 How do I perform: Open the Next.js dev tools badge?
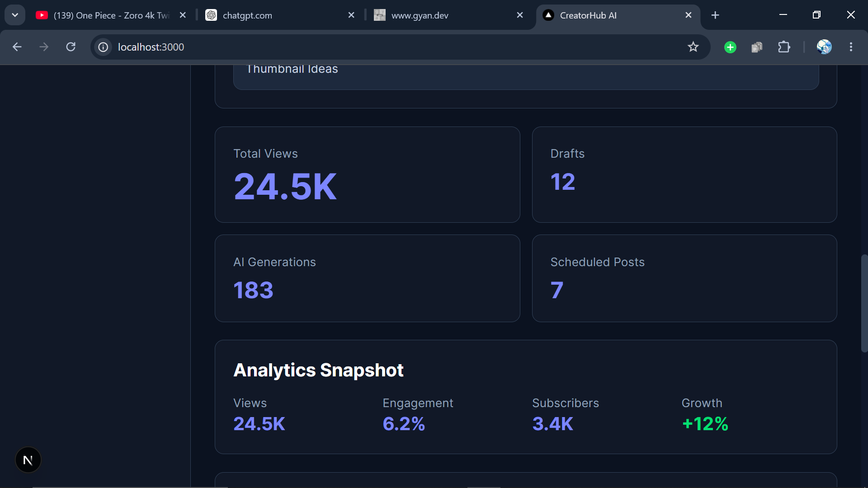point(28,460)
